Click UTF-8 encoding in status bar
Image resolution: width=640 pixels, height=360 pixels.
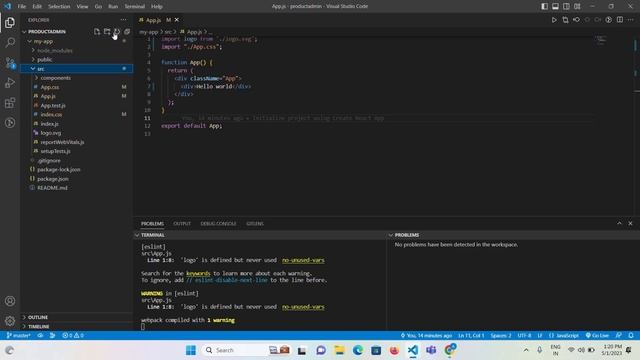click(524, 335)
